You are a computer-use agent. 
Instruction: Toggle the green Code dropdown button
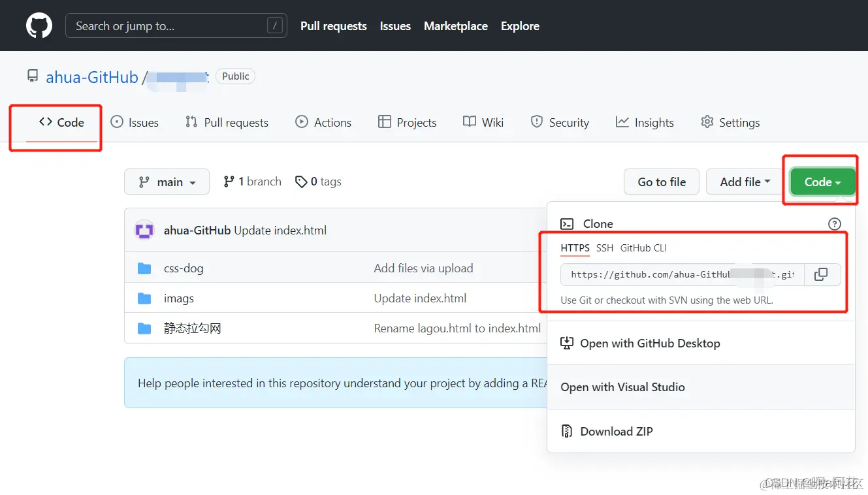(x=822, y=182)
